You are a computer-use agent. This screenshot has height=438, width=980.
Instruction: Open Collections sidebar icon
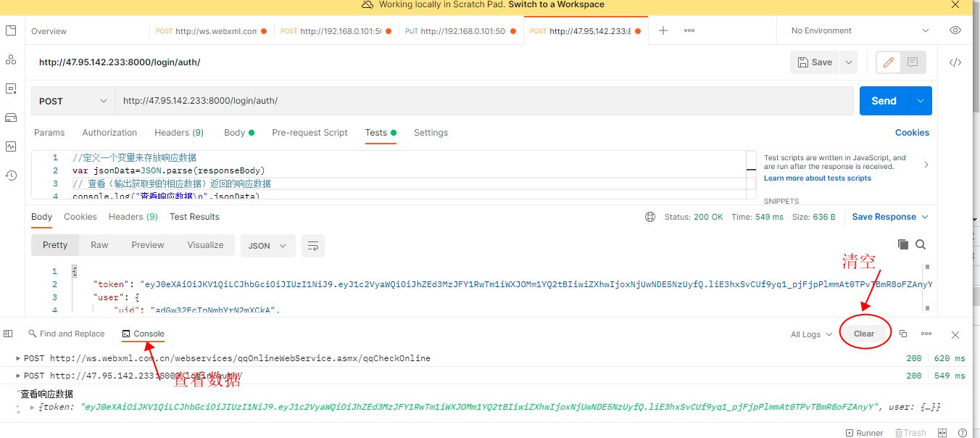[11, 30]
